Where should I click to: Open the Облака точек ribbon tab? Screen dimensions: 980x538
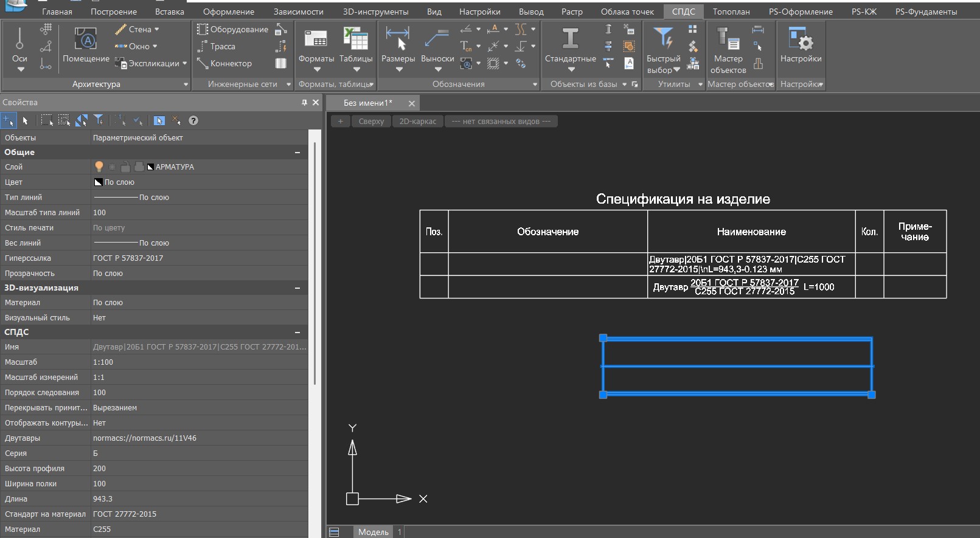(627, 12)
